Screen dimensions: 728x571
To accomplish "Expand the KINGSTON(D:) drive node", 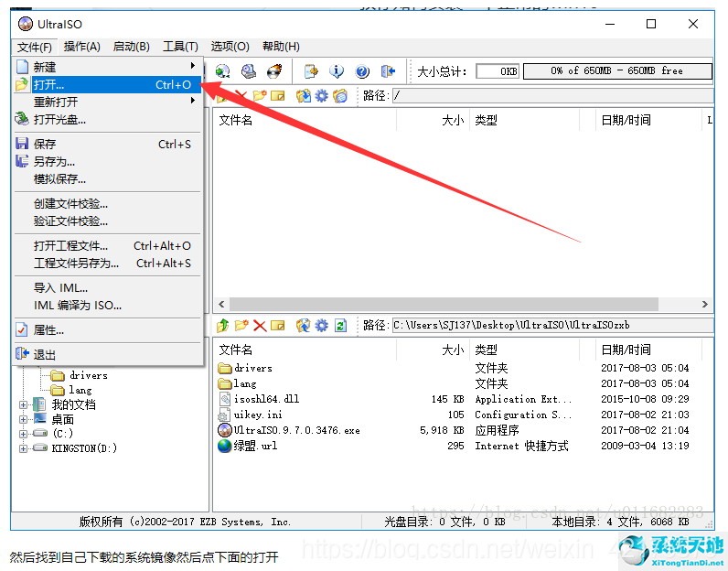I will (24, 448).
